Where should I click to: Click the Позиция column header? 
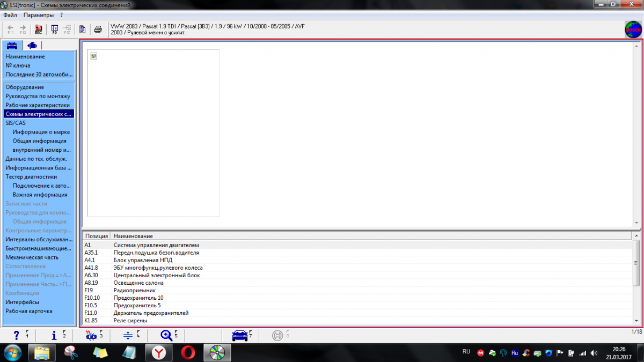point(97,236)
